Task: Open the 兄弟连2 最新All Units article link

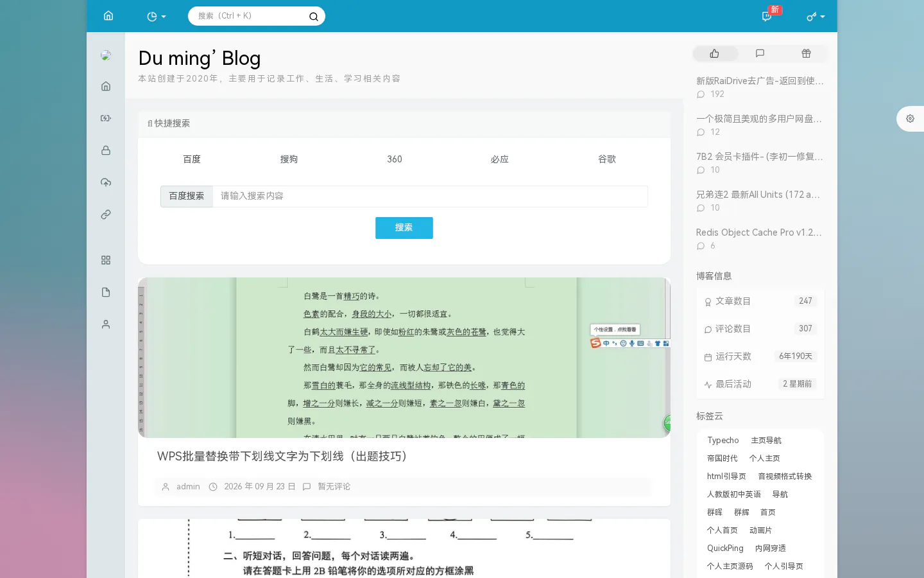Action: tap(758, 195)
